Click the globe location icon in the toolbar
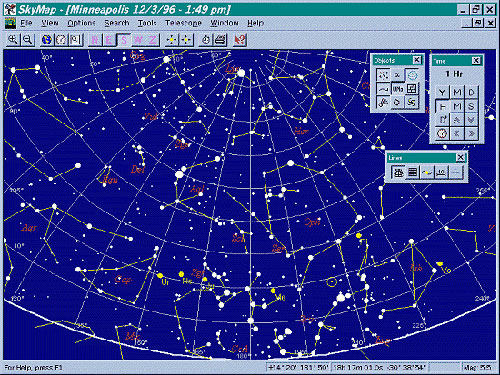 (47, 40)
